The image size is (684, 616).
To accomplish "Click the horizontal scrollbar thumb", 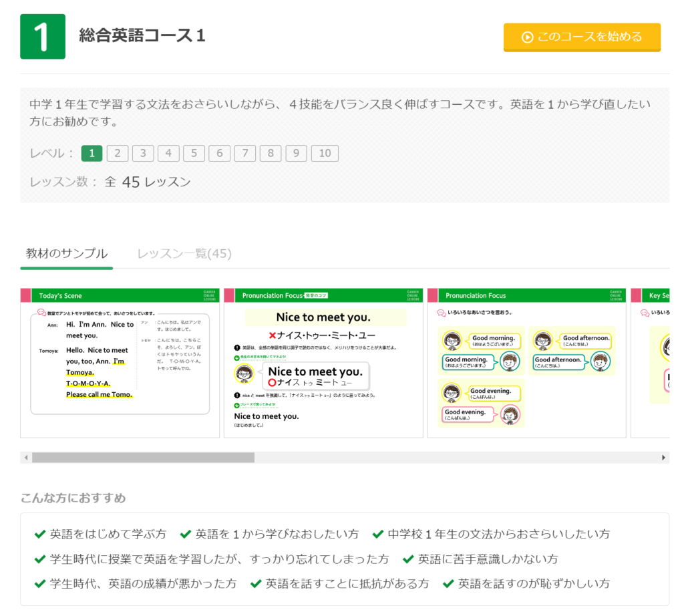I will point(143,458).
